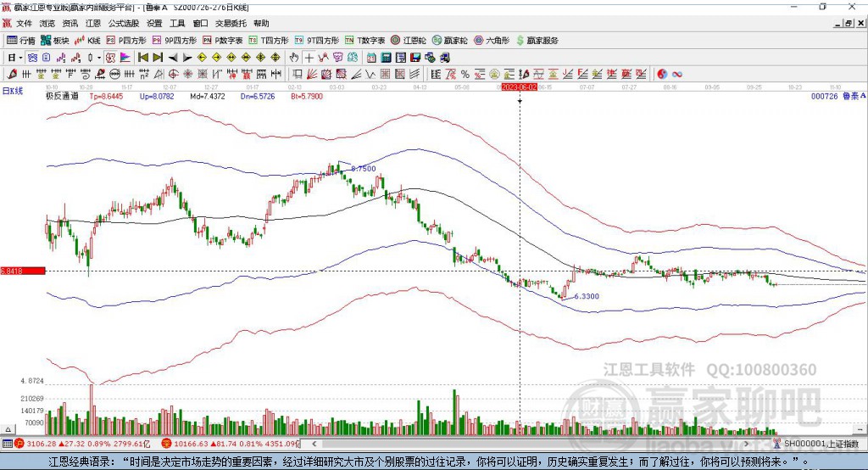This screenshot has height=470, width=868.
Task: Open the 工具 menu
Action: 177,23
